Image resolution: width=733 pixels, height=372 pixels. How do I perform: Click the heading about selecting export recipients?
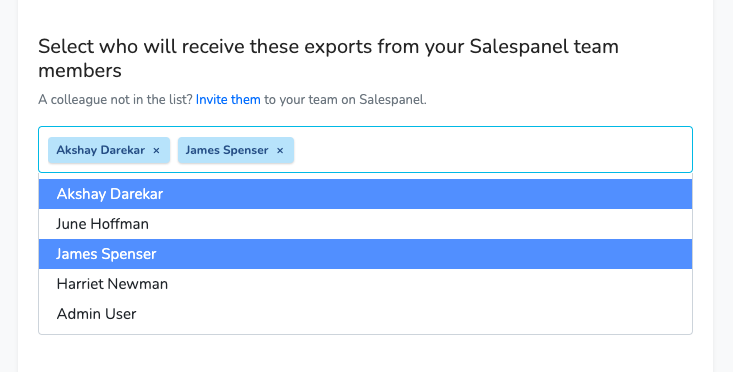[x=328, y=58]
